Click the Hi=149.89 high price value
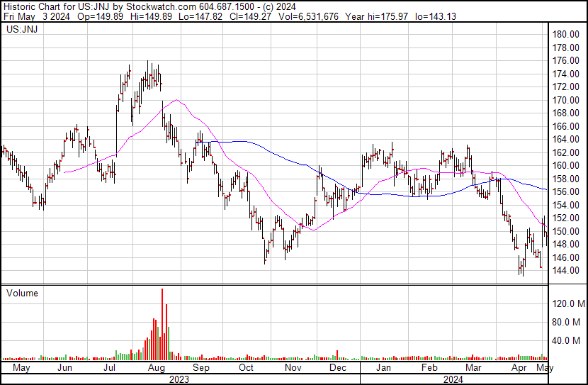Screen dimensions: 588x385 point(151,16)
